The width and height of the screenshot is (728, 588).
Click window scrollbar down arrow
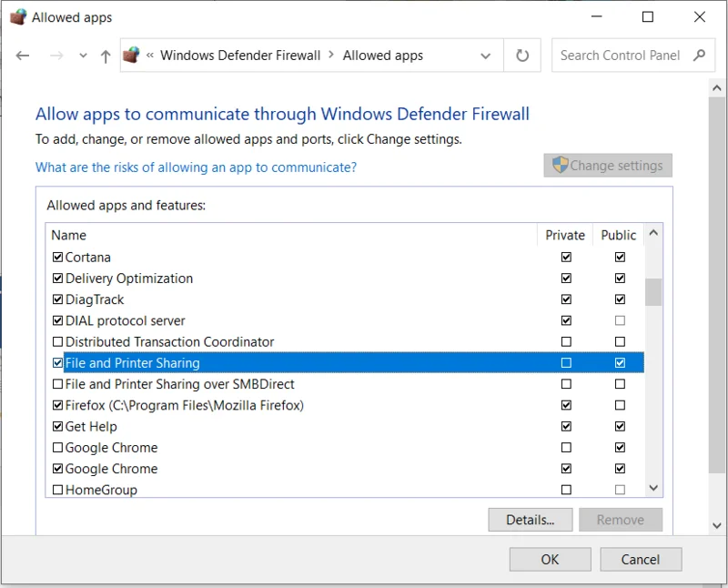(717, 525)
